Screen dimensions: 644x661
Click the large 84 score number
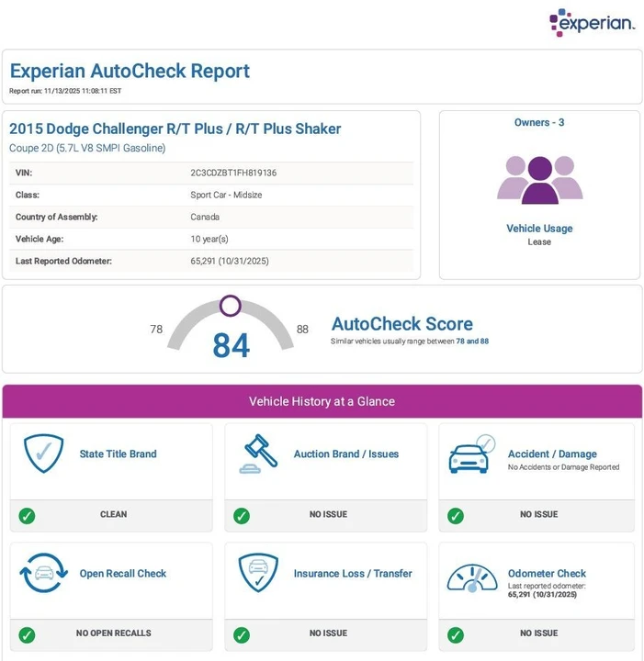coord(232,345)
